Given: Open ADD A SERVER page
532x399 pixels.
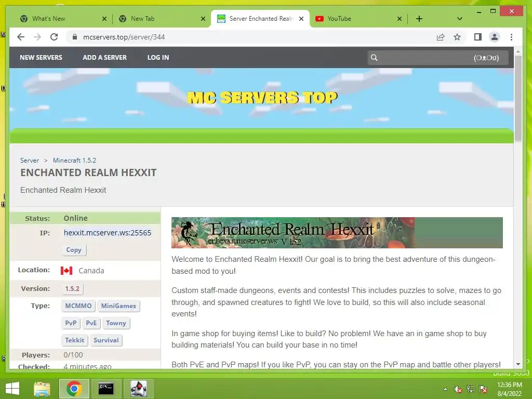Looking at the screenshot, I should point(104,58).
